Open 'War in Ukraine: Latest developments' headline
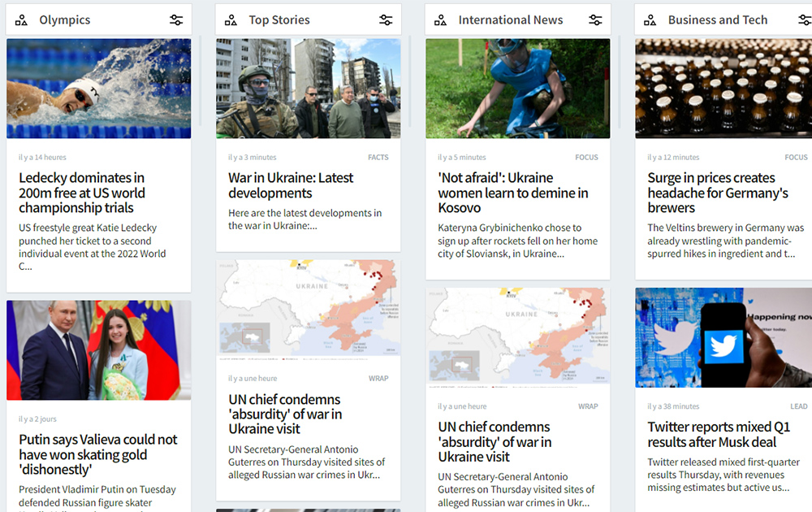 (291, 185)
